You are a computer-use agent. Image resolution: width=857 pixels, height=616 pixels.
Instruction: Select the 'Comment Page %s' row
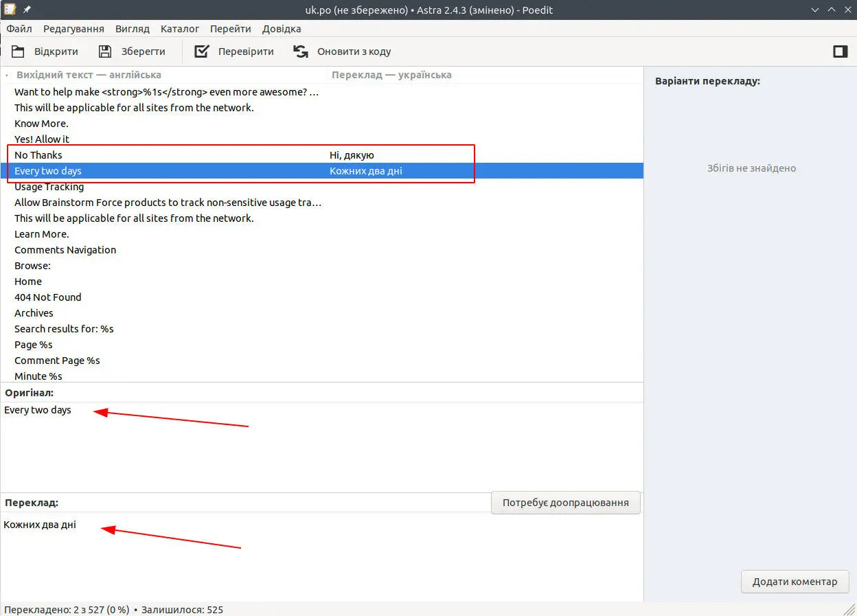[322, 361]
